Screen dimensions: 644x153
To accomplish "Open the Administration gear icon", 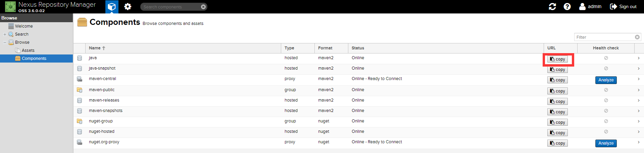I will [128, 7].
